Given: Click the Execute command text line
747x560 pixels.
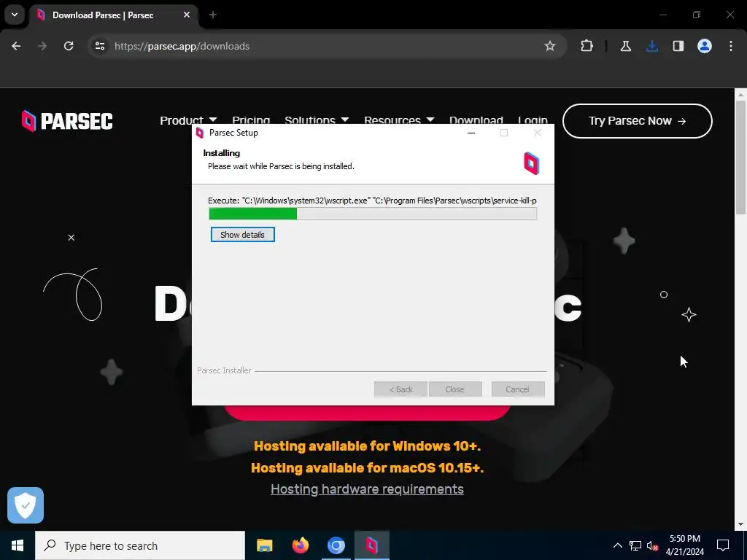Looking at the screenshot, I should (373, 201).
